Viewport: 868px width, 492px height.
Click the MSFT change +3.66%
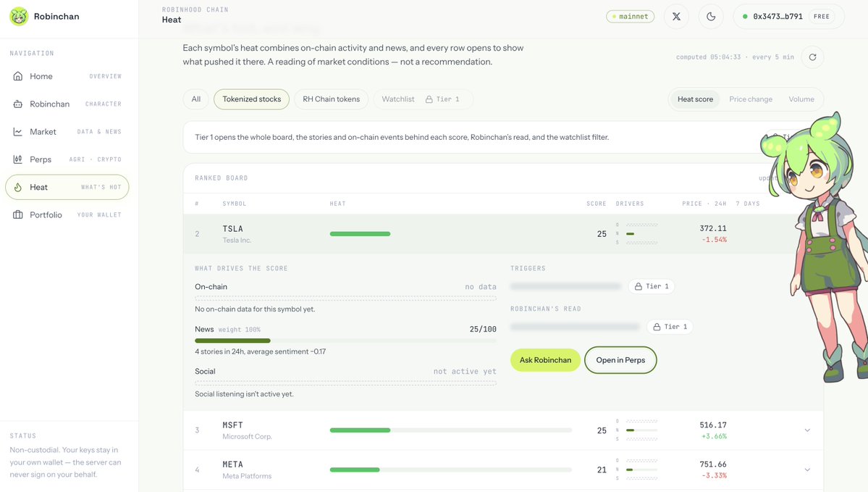(x=714, y=437)
